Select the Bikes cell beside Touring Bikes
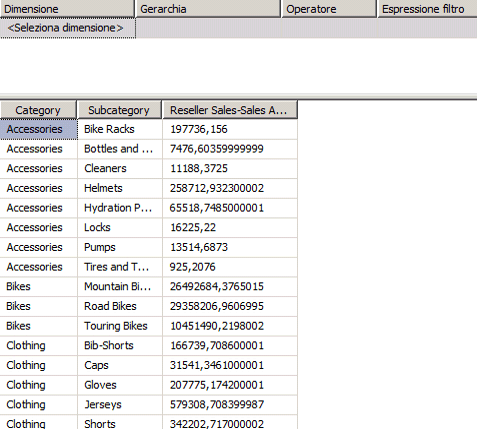Viewport: 477px width, 429px height. click(39, 326)
